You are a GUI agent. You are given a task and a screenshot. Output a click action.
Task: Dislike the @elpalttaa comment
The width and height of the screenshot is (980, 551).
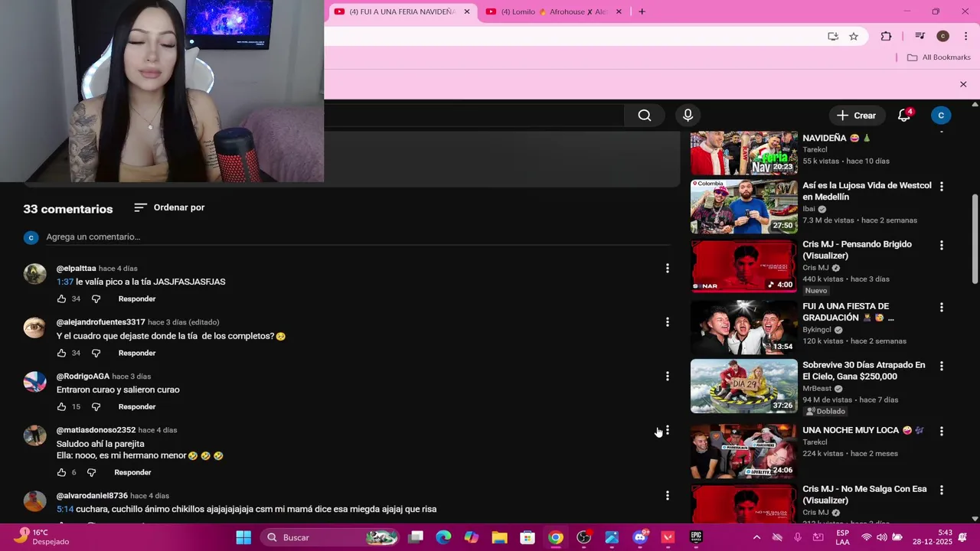pos(96,299)
